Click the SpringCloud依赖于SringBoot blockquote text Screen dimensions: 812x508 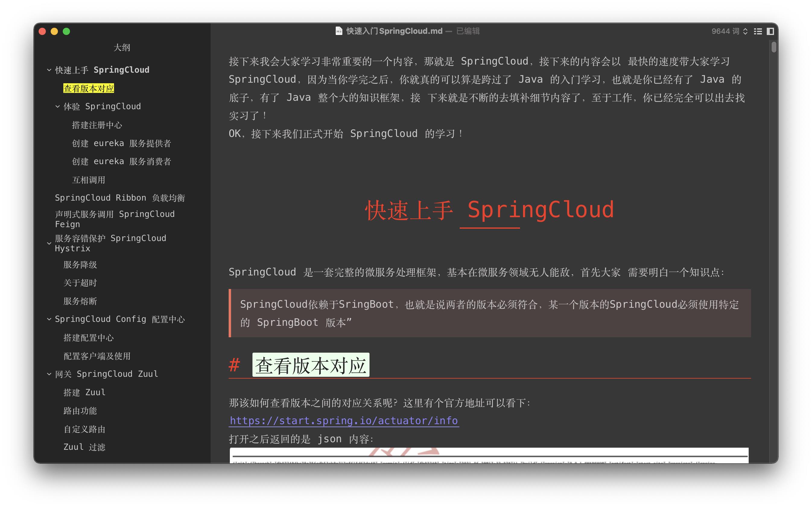tap(490, 313)
